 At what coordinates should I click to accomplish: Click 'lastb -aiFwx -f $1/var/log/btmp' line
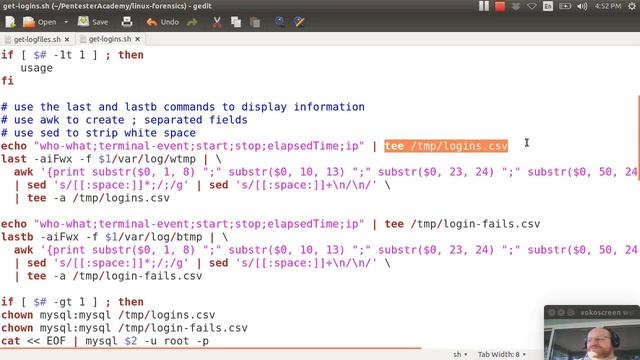tap(114, 237)
